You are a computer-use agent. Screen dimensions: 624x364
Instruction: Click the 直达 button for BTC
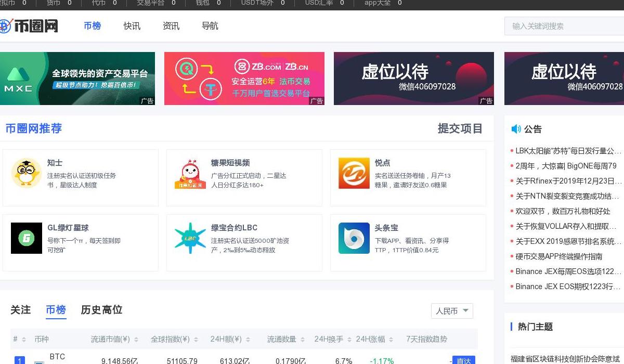coord(463,360)
